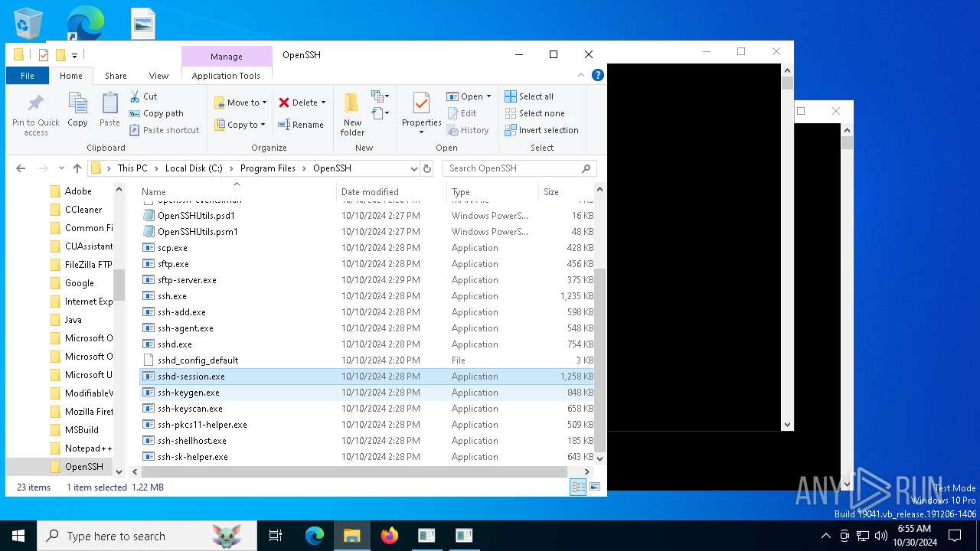Switch to the View tab
Image resolution: width=980 pixels, height=551 pixels.
pos(158,76)
